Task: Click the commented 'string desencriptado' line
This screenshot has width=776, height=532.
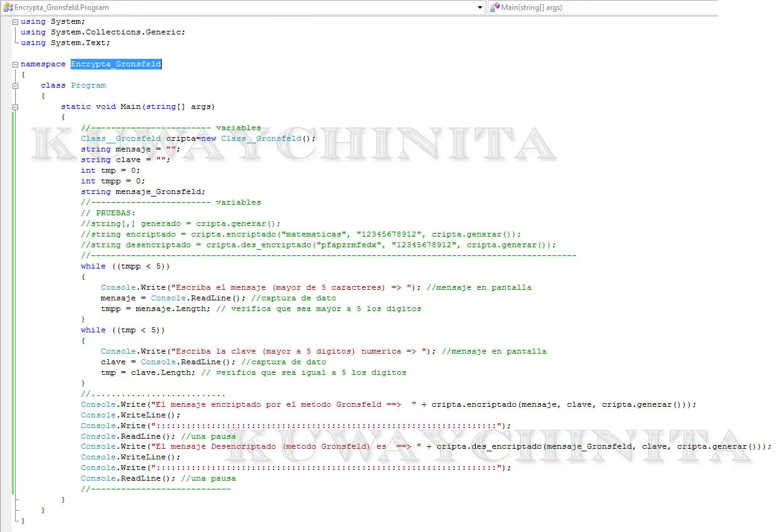Action: point(319,245)
